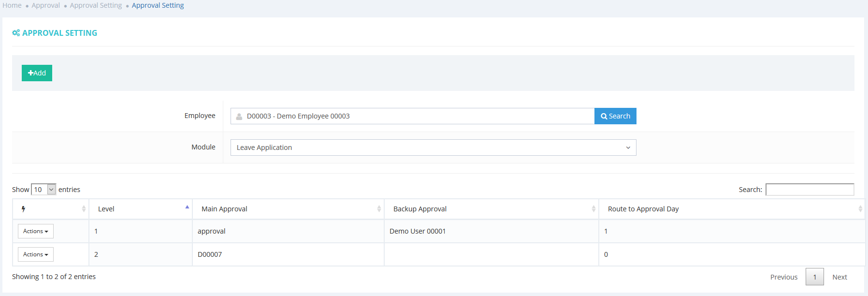868x296 pixels.
Task: Sort the Backup Approval column
Action: click(593, 209)
